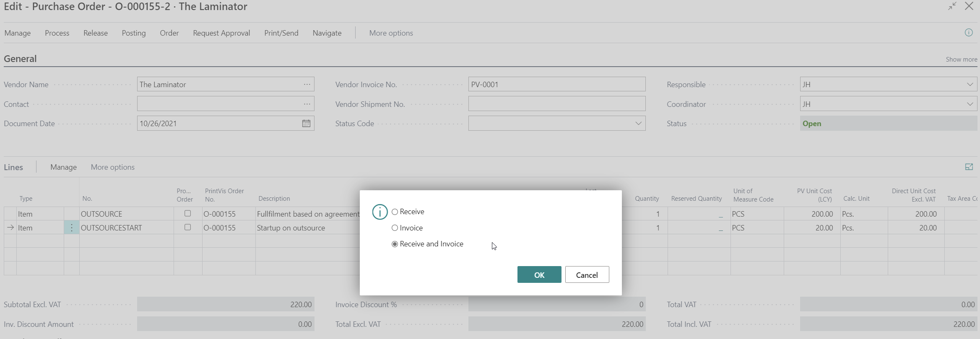Click the Vendor Shipment No. field
This screenshot has width=980, height=339.
click(557, 104)
